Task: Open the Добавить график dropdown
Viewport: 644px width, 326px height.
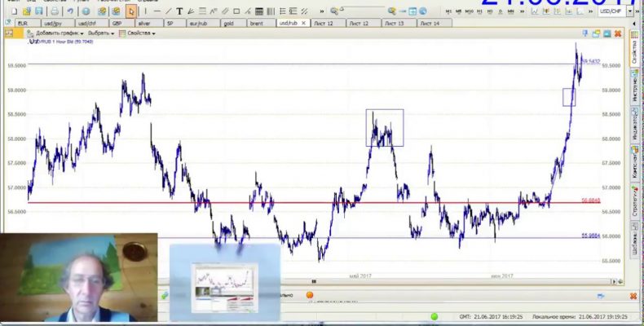Action: tap(55, 33)
